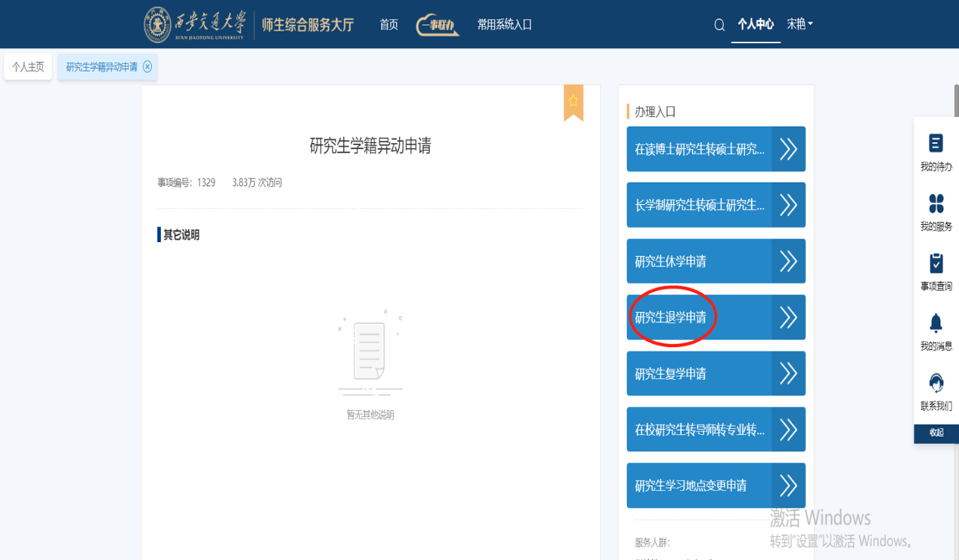Click the search magnifier icon
Viewport: 959px width, 560px height.
pyautogui.click(x=719, y=25)
